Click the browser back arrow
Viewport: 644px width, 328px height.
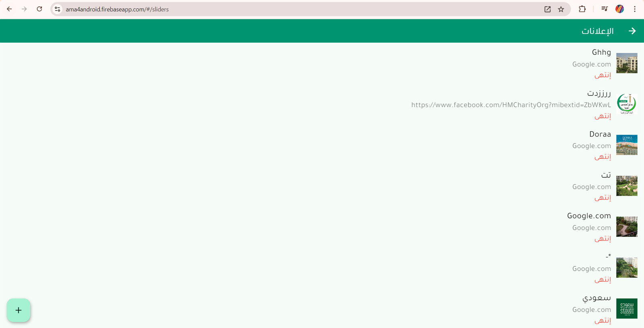9,9
